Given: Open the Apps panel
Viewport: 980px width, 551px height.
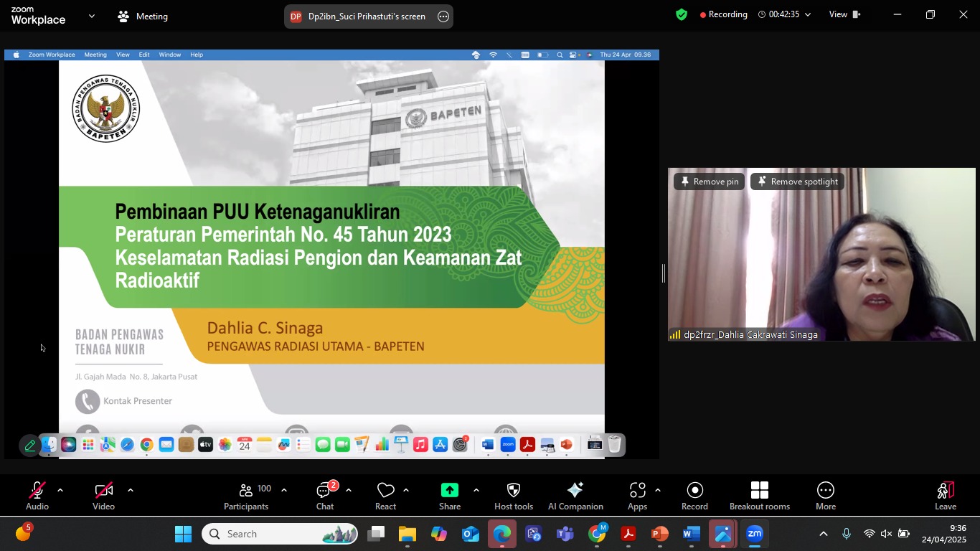Looking at the screenshot, I should click(x=638, y=496).
